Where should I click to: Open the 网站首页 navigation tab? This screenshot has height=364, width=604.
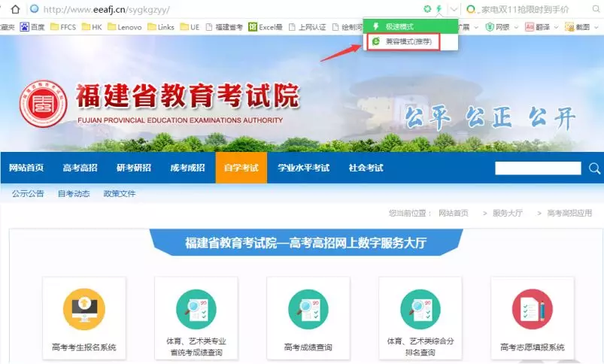coord(26,168)
